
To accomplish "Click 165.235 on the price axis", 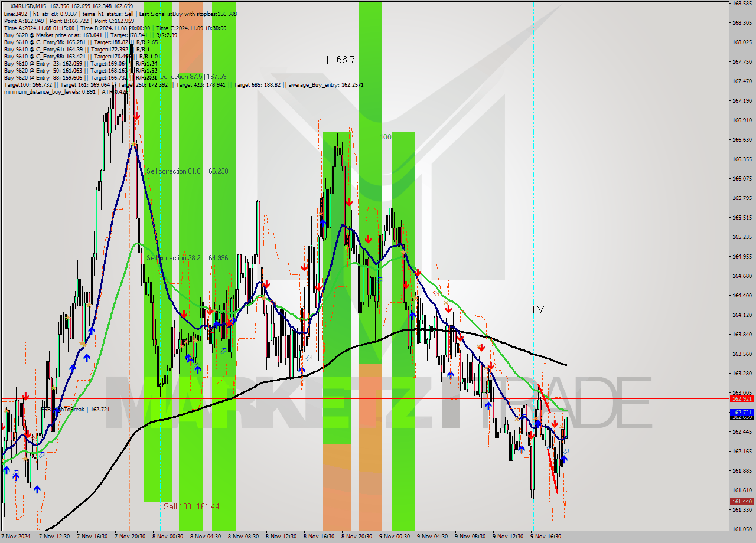I will click(742, 237).
